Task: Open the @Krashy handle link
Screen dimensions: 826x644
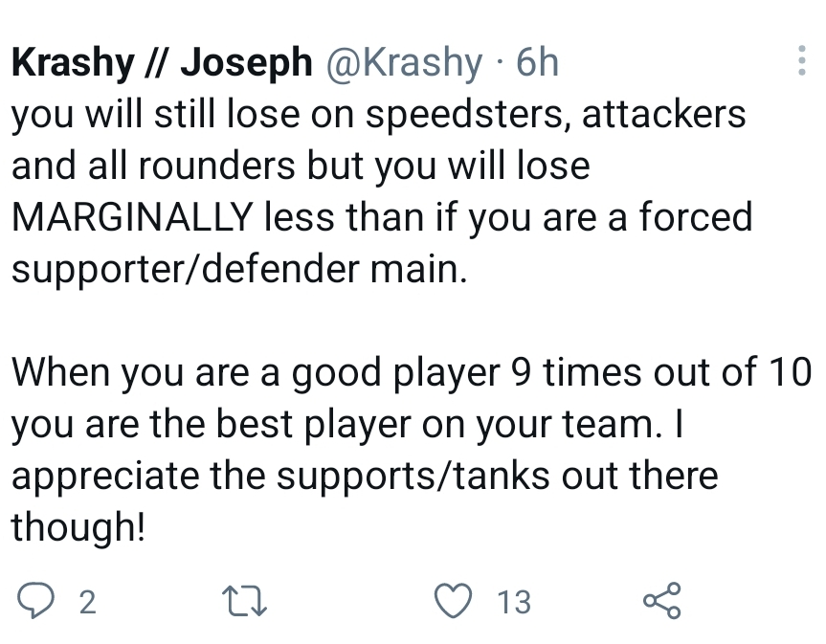Action: 404,63
